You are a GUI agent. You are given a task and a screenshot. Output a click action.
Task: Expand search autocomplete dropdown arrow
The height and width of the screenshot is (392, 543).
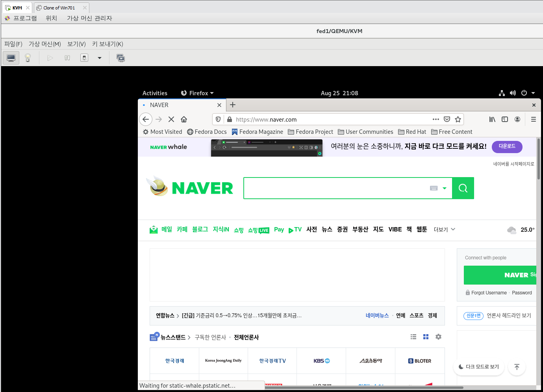(x=445, y=188)
